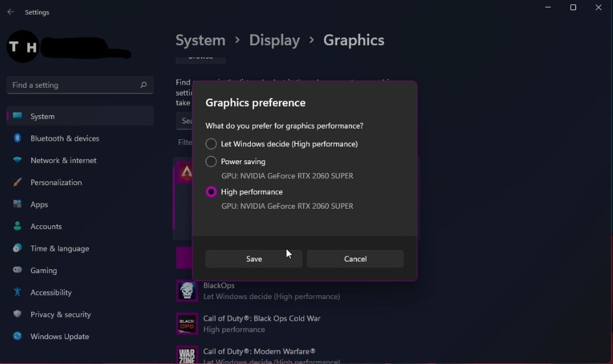613x364 pixels.
Task: Click the System breadcrumb link
Action: 200,40
